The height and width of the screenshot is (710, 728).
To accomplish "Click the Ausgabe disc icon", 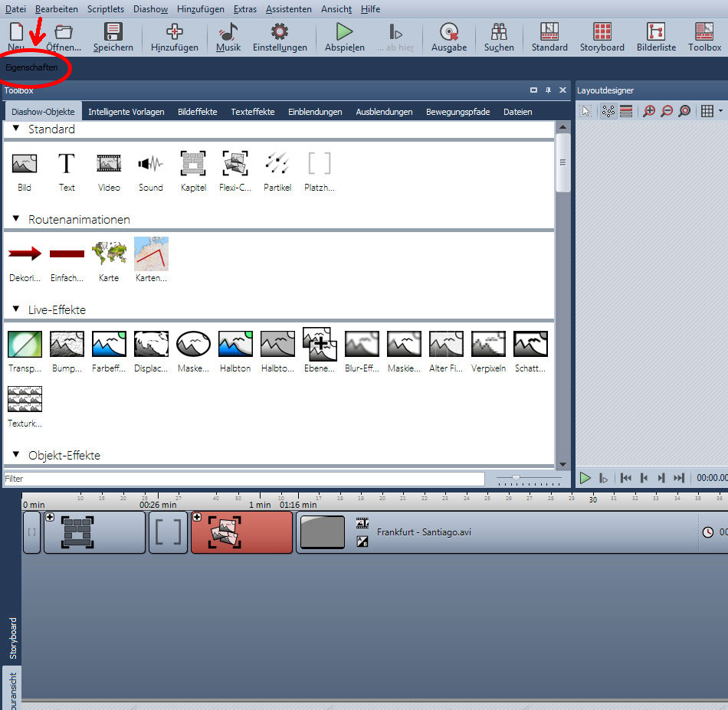I will [448, 37].
